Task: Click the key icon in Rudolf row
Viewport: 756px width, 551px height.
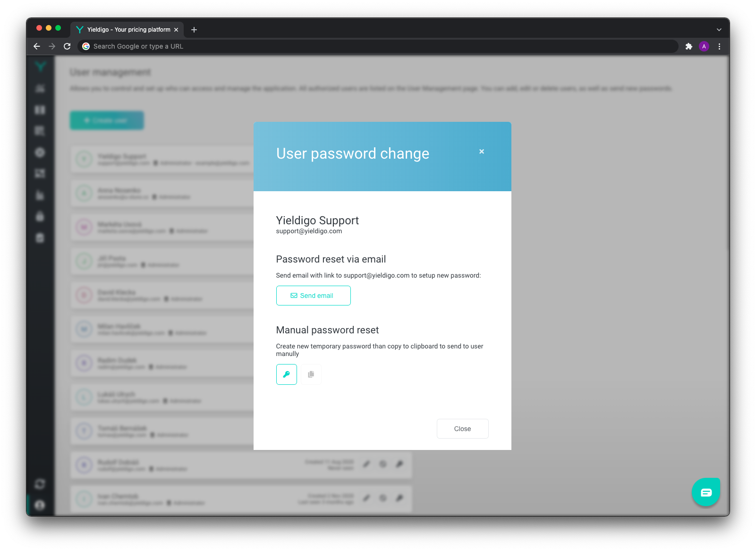Action: click(x=399, y=464)
